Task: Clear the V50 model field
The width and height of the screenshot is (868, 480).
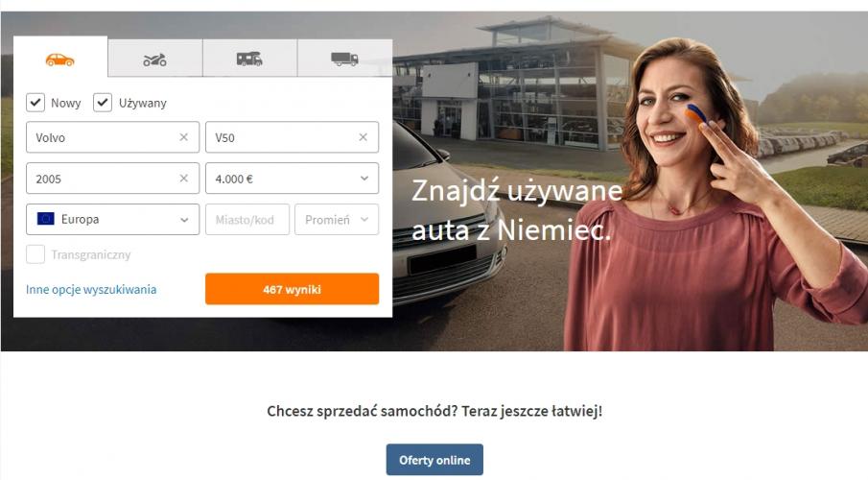Action: click(364, 137)
